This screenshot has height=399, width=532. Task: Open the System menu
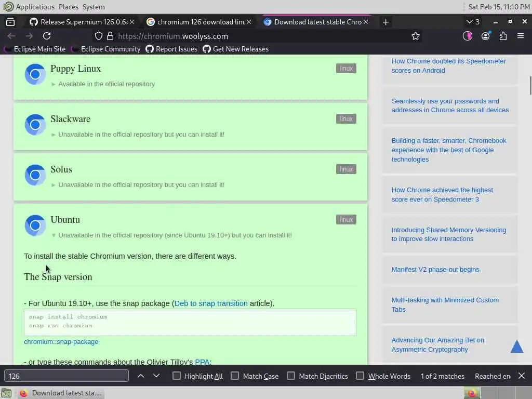tap(94, 7)
